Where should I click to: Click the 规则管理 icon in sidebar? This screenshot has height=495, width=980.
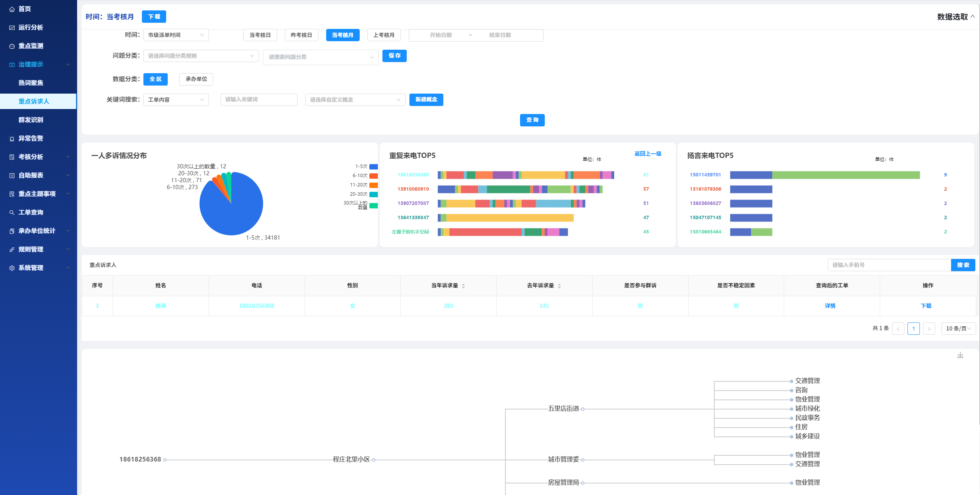pyautogui.click(x=12, y=250)
